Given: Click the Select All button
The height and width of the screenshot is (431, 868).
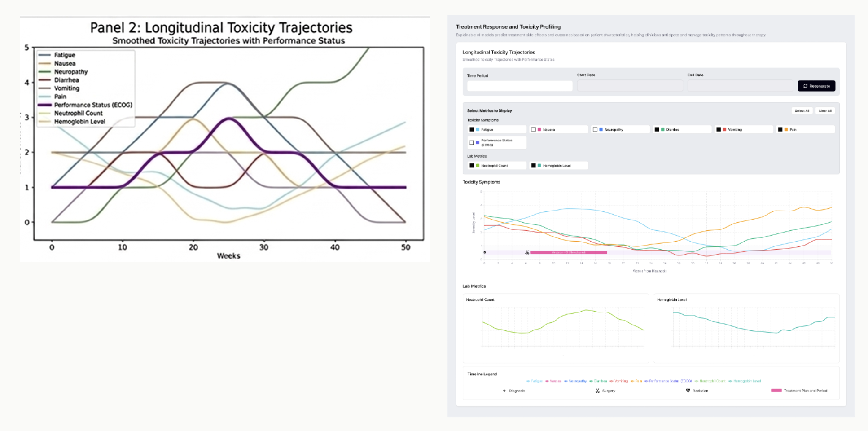Looking at the screenshot, I should coord(802,110).
